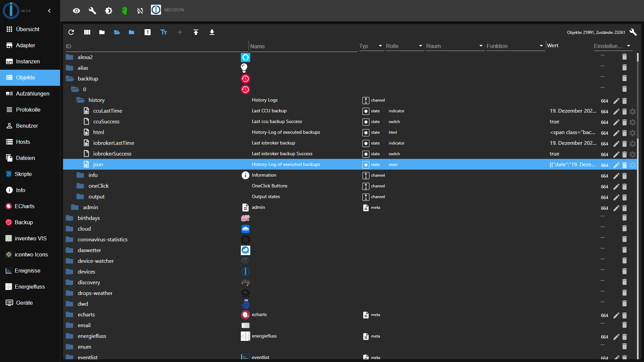Viewport: 644px width, 362px height.
Task: Expand the alexa2 folder
Action: (70, 57)
